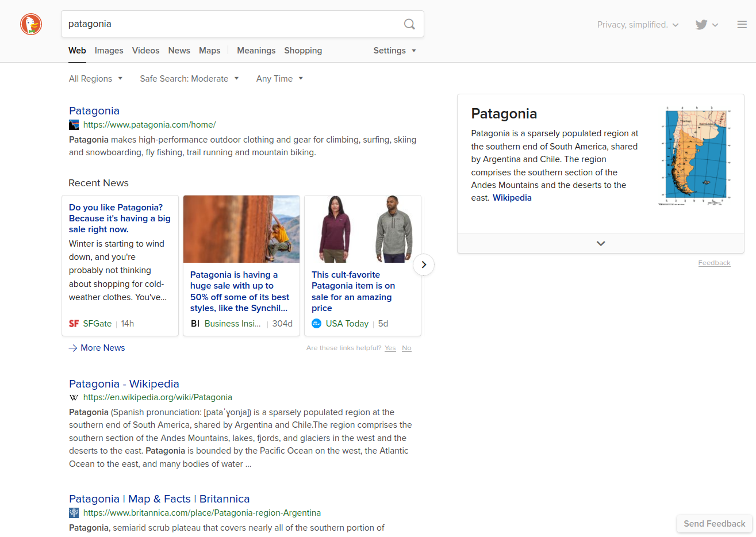Switch to the News tab
This screenshot has width=756, height=537.
[x=179, y=51]
